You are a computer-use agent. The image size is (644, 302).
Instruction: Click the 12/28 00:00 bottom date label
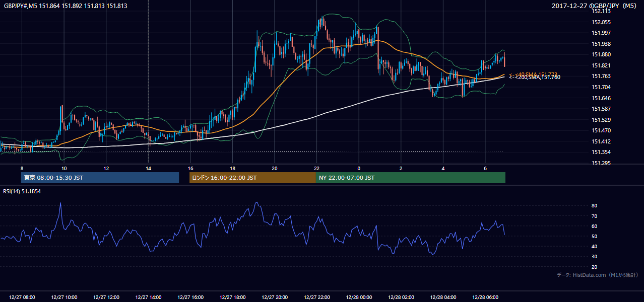click(x=359, y=297)
